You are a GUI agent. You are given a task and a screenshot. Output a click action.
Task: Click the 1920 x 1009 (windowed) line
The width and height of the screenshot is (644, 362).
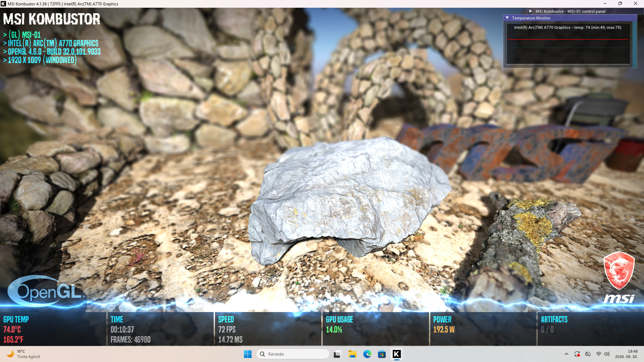(40, 60)
